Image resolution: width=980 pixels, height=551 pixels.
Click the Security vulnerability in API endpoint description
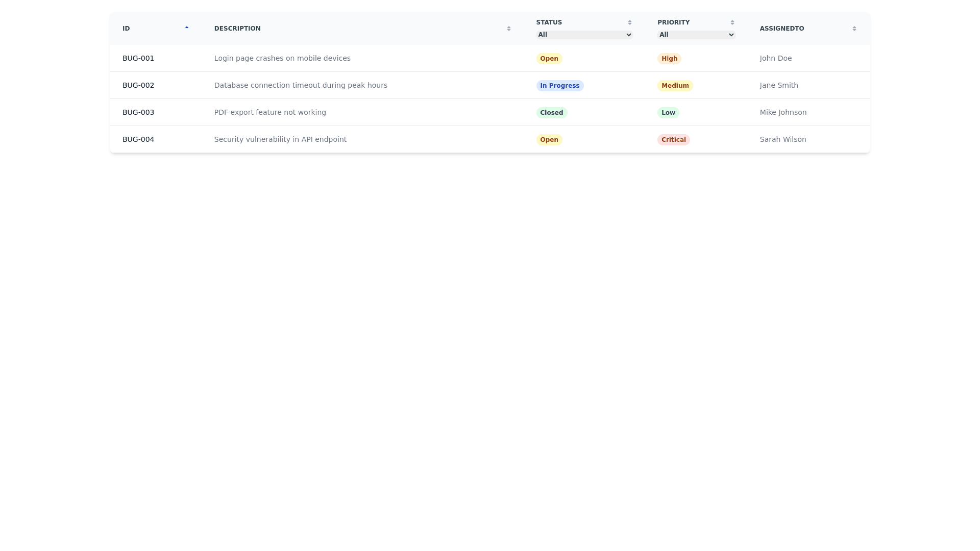tap(280, 139)
